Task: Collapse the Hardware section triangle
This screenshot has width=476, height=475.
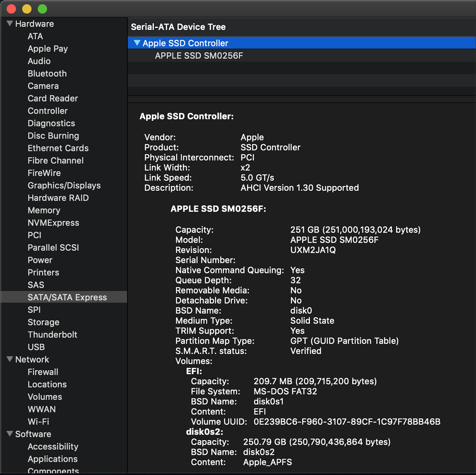Action: (x=10, y=23)
